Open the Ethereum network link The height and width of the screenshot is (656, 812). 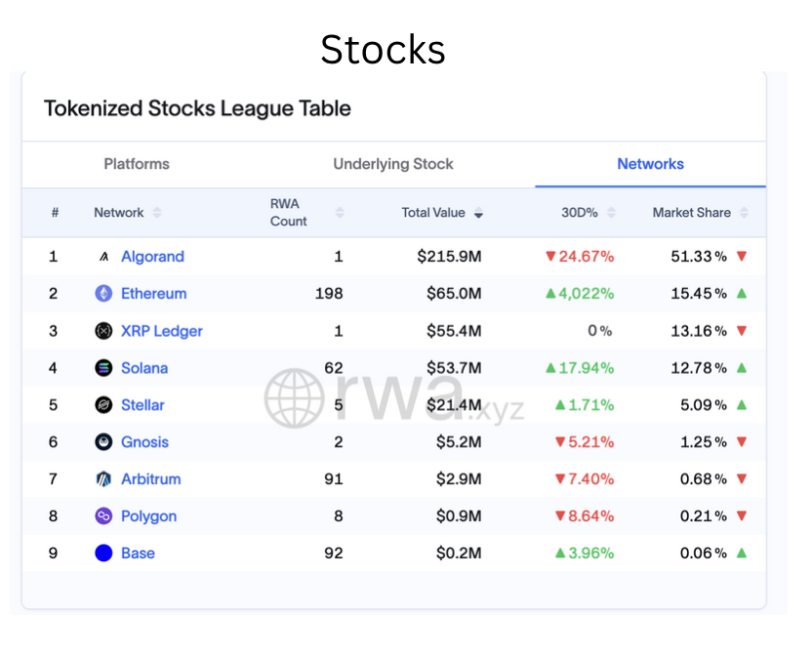(153, 294)
